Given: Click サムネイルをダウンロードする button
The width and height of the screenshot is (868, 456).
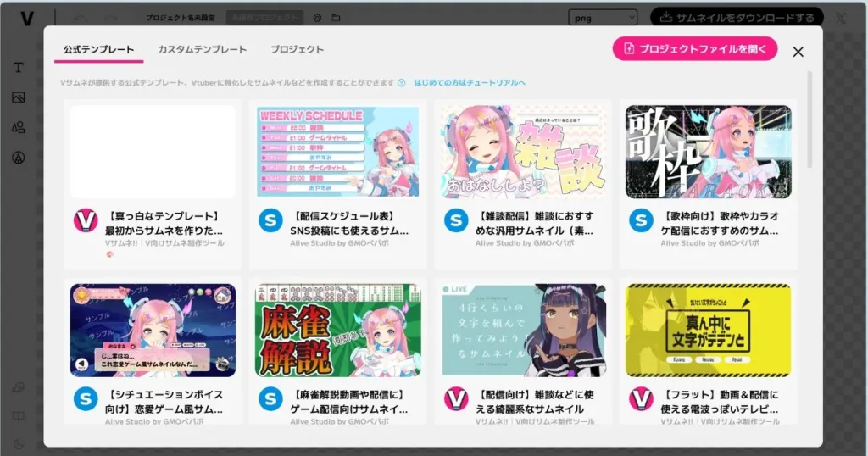Looking at the screenshot, I should (x=737, y=18).
